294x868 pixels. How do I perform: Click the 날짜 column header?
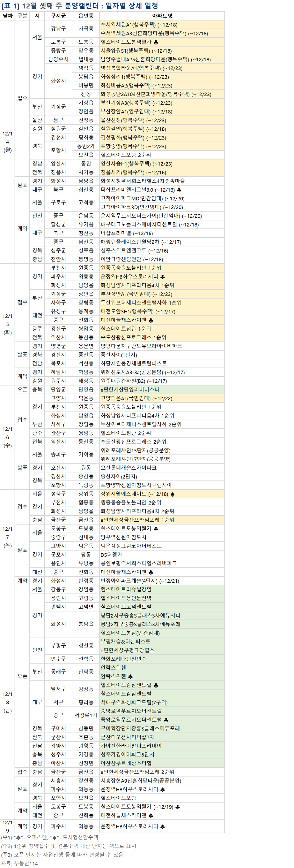click(7, 16)
